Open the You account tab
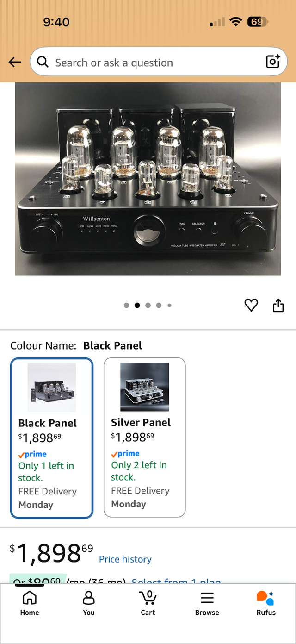 [x=89, y=603]
